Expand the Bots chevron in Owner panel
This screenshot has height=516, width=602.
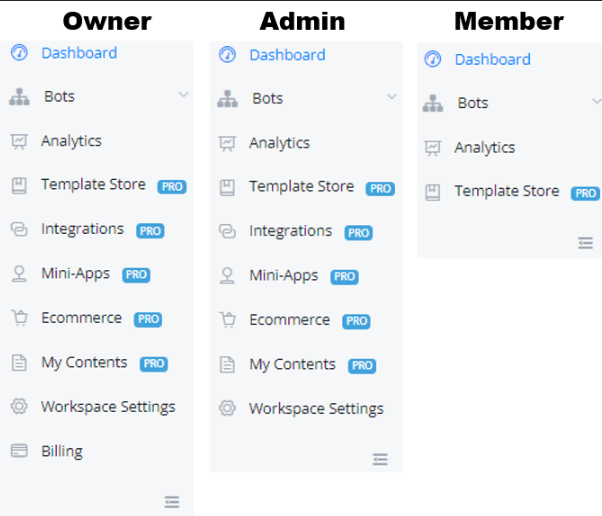click(183, 95)
